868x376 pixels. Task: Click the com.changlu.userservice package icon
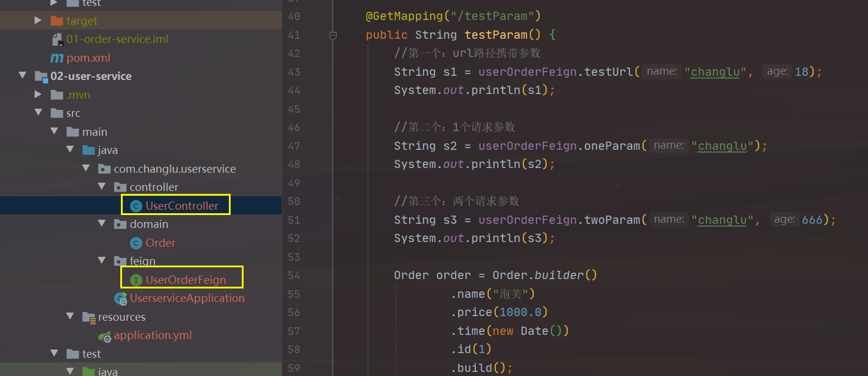pos(104,169)
